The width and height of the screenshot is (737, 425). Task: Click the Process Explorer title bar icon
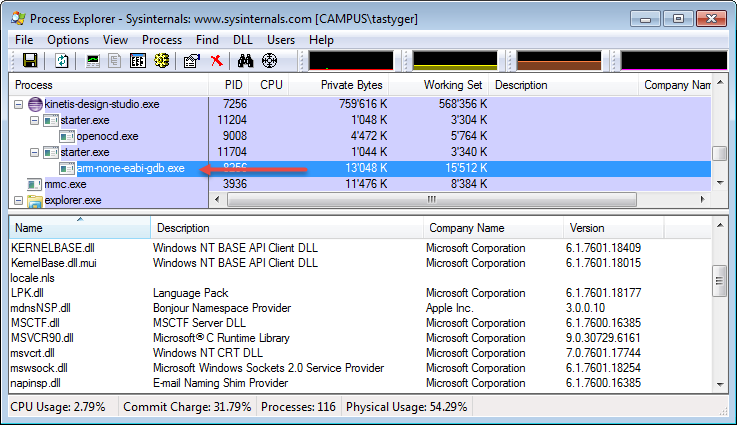point(18,18)
